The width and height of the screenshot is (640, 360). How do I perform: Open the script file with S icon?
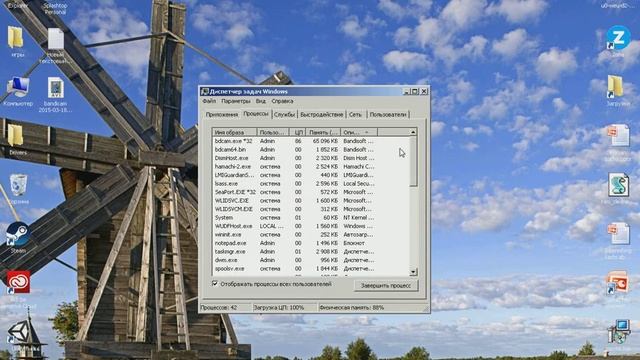click(x=618, y=184)
